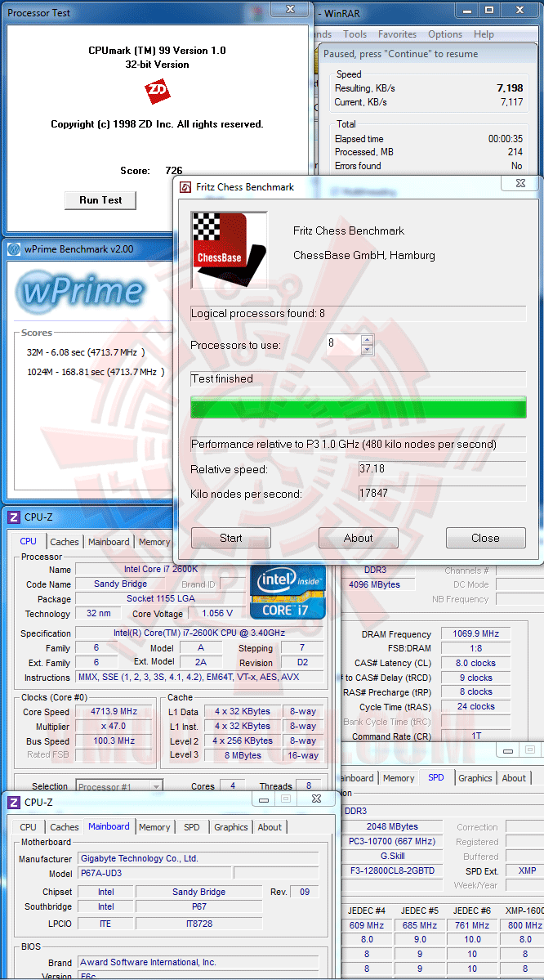The height and width of the screenshot is (980, 544).
Task: Click the lower CPU-Z window title icon
Action: tap(14, 802)
